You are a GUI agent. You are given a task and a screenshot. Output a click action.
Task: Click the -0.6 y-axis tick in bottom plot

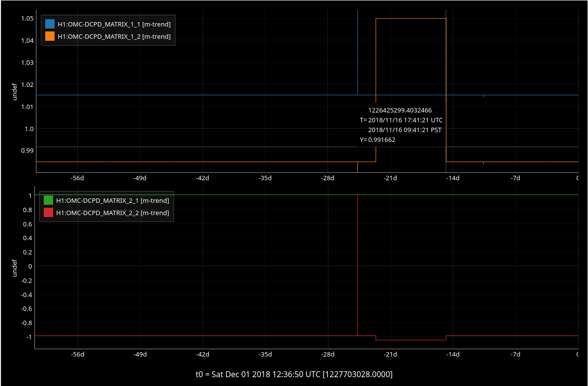[27, 309]
